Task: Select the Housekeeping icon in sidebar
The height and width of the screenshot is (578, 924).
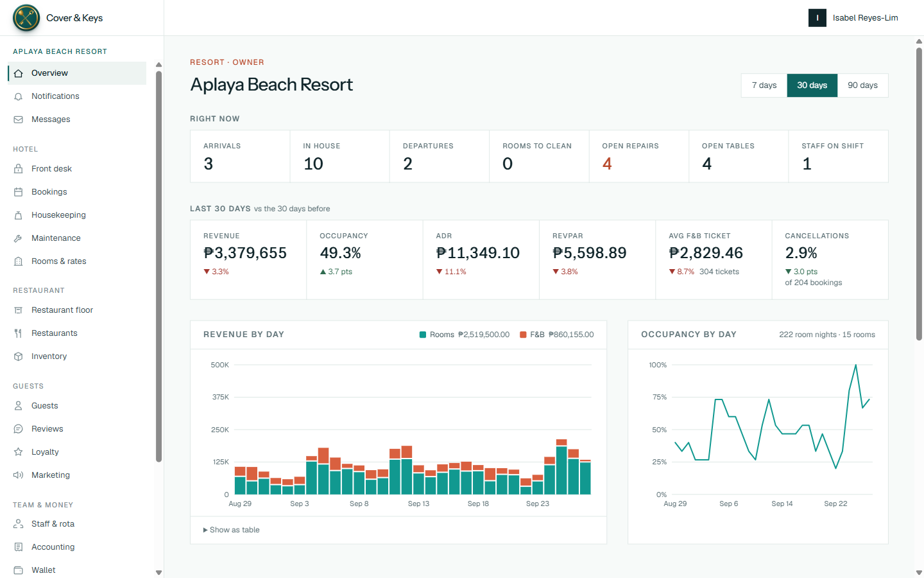Action: coord(19,215)
